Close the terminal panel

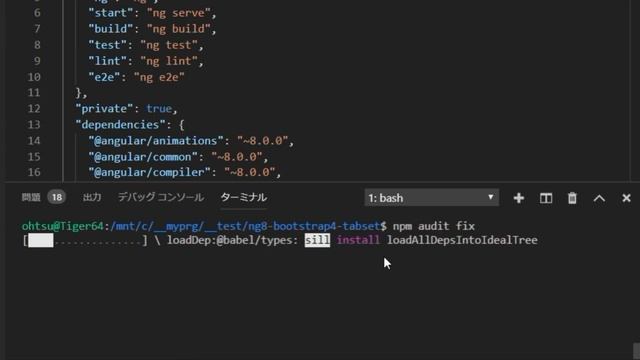(x=626, y=198)
